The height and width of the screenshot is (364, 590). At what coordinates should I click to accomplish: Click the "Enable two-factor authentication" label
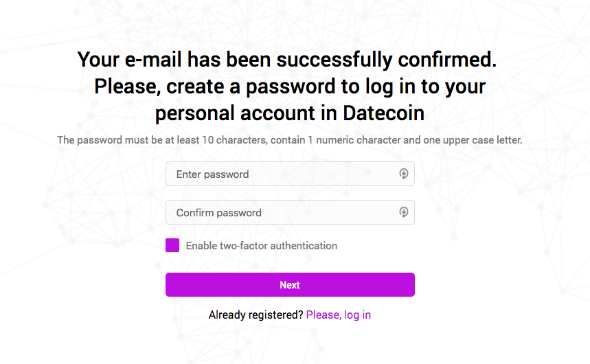pyautogui.click(x=261, y=245)
